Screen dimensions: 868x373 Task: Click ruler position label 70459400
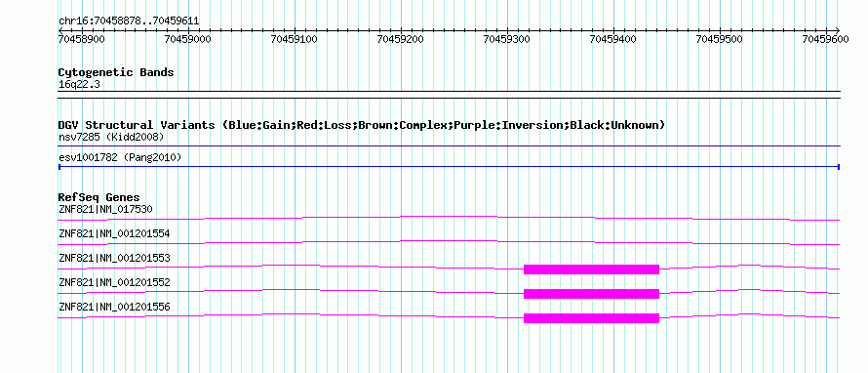coord(612,39)
